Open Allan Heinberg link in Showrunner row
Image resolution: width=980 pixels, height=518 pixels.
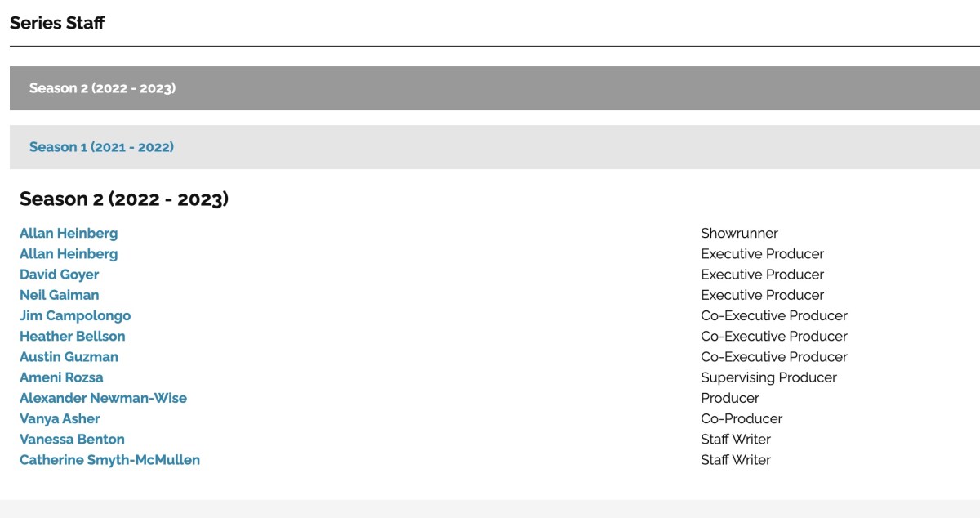[69, 234]
